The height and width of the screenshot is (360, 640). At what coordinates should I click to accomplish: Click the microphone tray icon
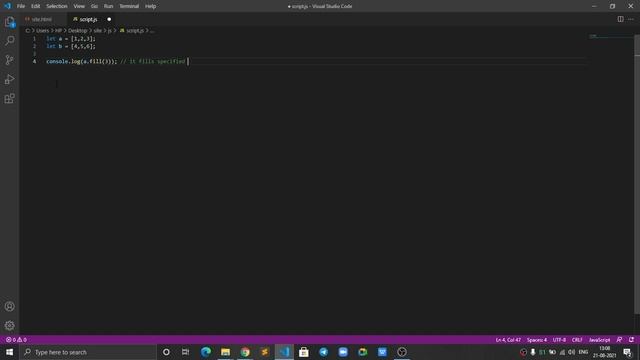tap(533, 352)
